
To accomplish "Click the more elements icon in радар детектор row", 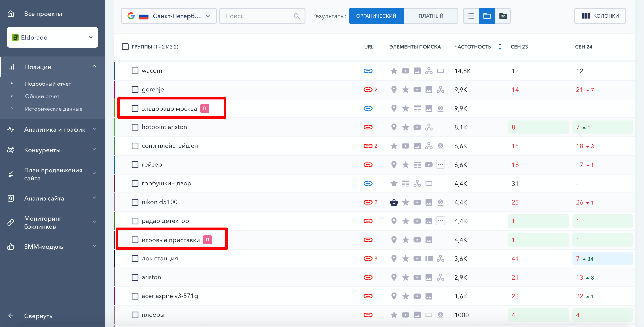I will (x=440, y=221).
